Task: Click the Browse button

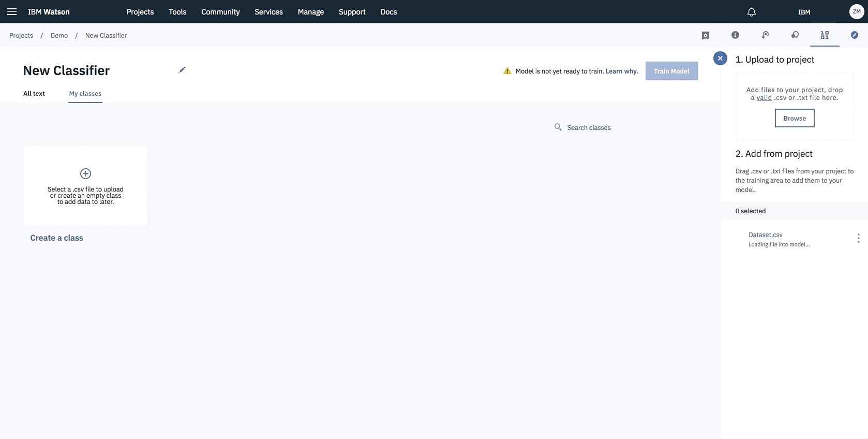Action: click(x=795, y=118)
